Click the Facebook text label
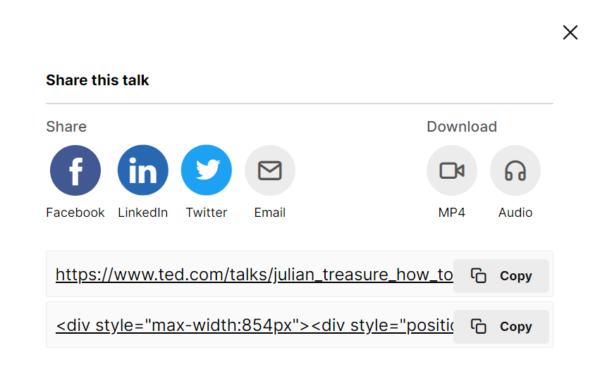 pos(75,212)
